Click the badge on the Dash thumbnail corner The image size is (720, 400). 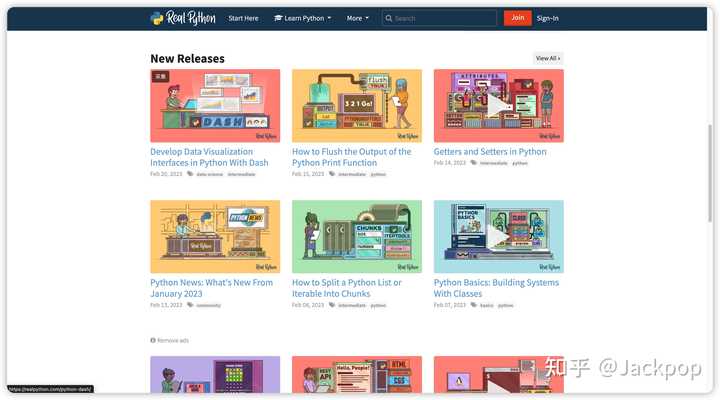(x=160, y=76)
